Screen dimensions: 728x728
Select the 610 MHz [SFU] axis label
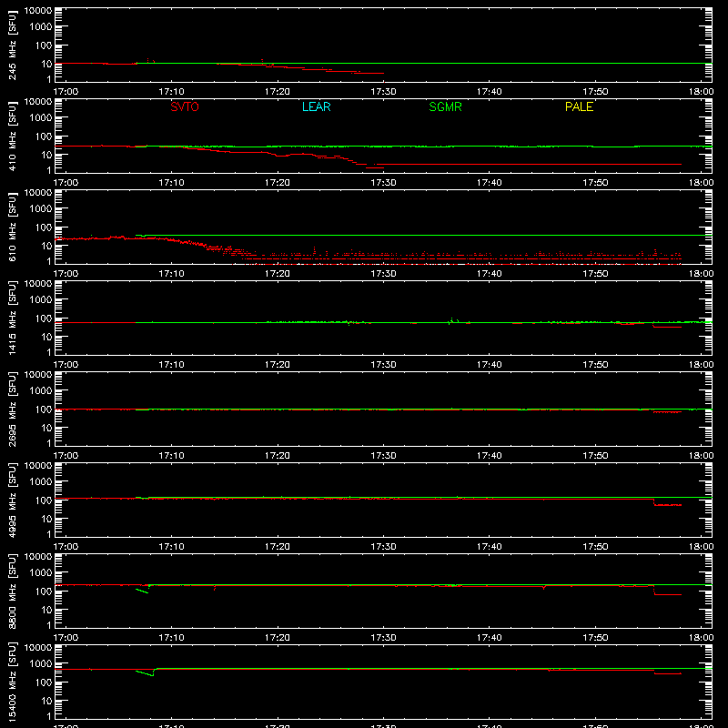[12, 227]
